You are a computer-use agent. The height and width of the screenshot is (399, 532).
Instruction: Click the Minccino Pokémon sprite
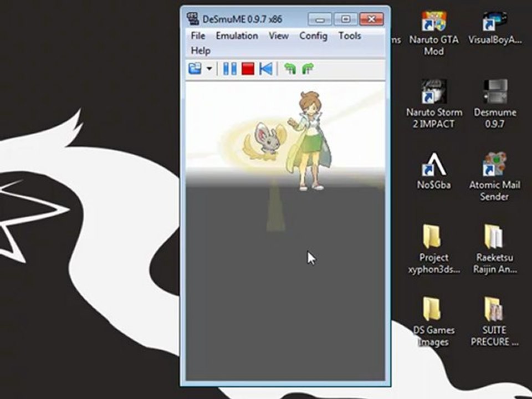tap(265, 142)
